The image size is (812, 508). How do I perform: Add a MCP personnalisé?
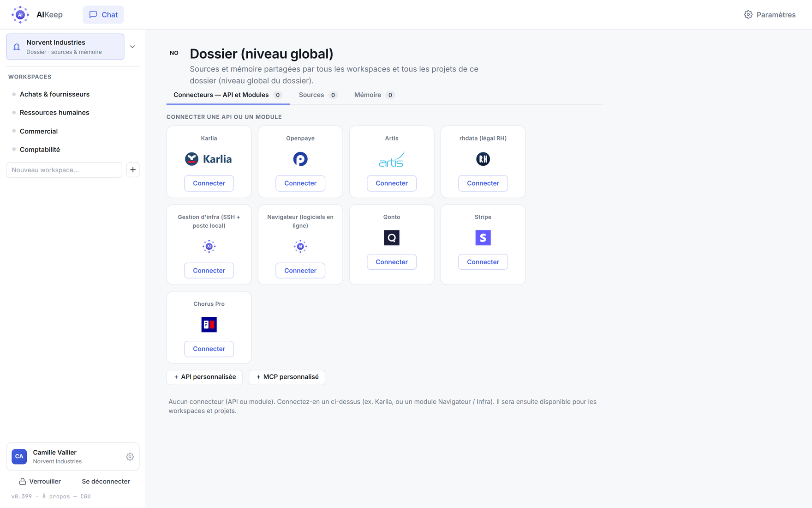[287, 377]
